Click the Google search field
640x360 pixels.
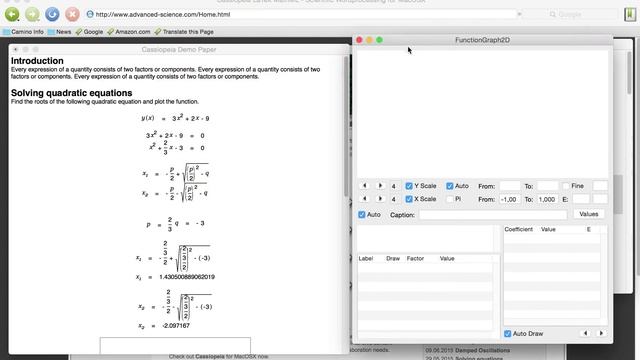571,15
